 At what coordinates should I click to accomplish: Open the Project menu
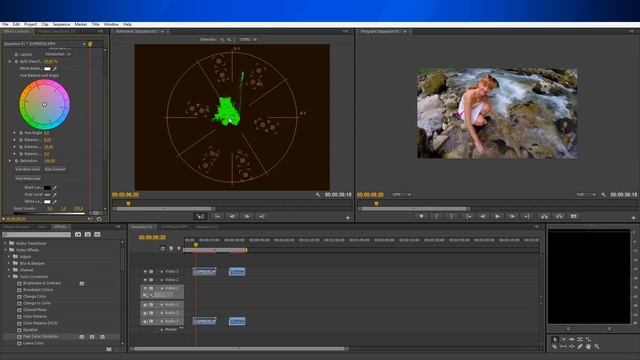click(x=30, y=24)
